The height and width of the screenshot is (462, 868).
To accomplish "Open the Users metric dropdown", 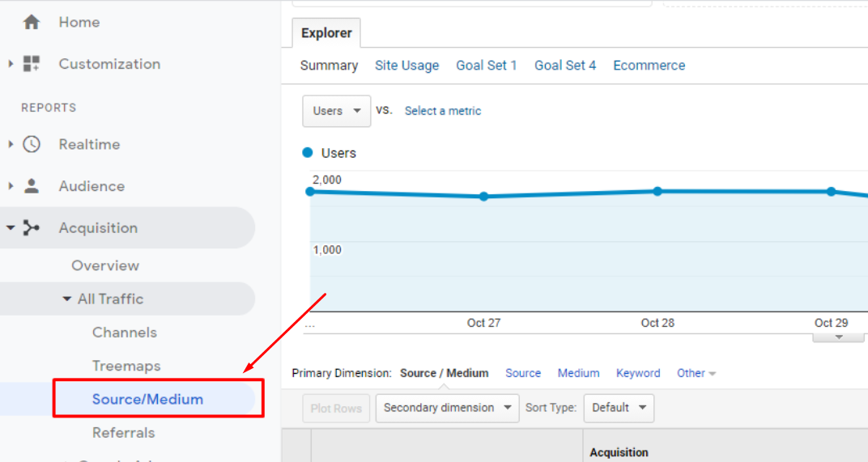I will [336, 111].
